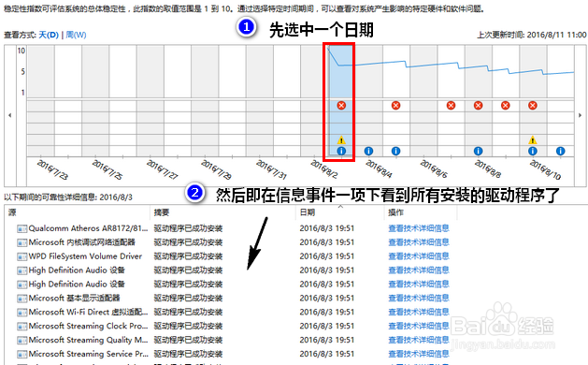Select source text WPD FileSystem Volume Driver
The image size is (588, 365).
point(85,256)
